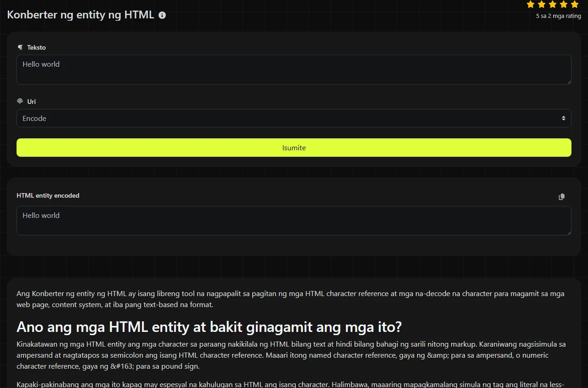
Task: Select the HTML entity encoded output box
Action: point(294,221)
